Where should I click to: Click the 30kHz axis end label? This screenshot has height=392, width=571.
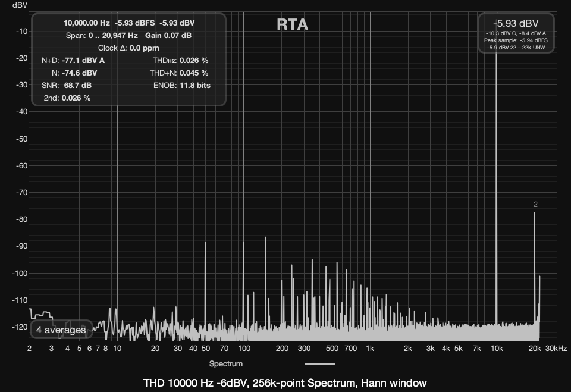coord(556,348)
